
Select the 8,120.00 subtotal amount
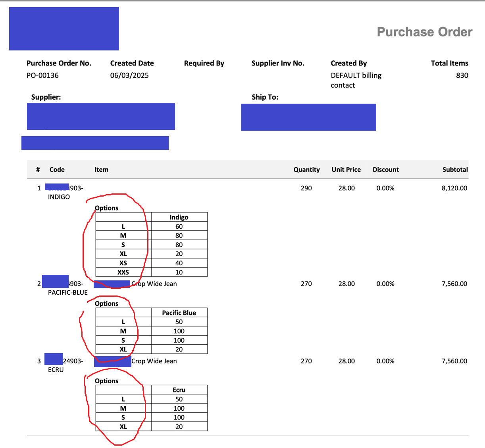point(454,188)
